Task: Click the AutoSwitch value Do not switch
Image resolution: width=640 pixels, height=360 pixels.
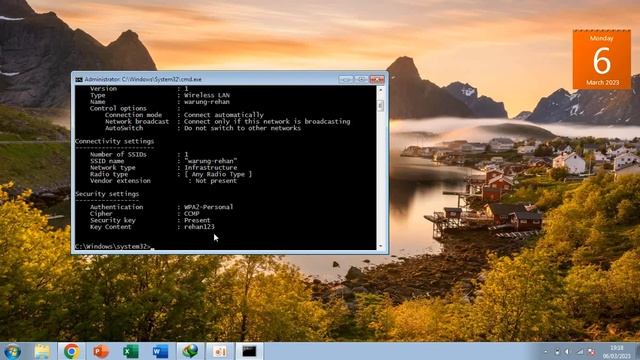Action: point(242,128)
